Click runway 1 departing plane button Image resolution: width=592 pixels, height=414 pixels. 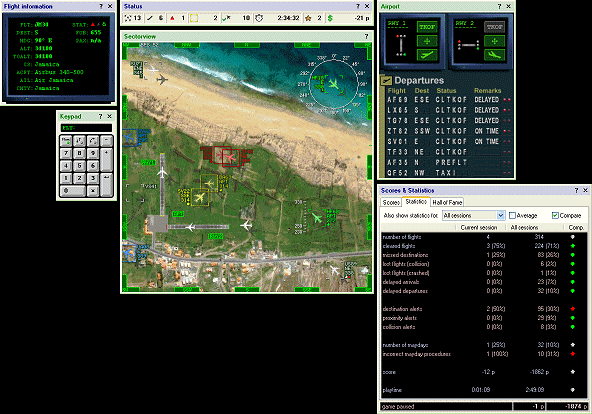pos(427,55)
